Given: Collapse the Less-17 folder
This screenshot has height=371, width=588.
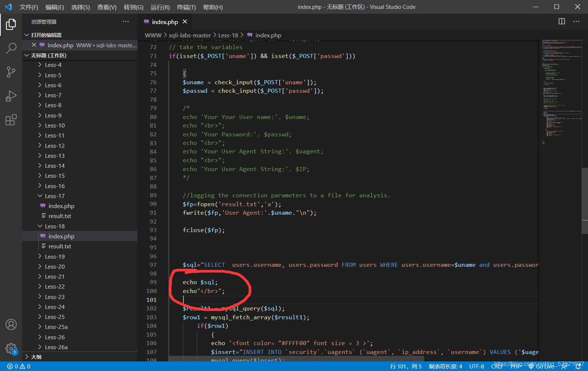Looking at the screenshot, I should click(80, 196).
